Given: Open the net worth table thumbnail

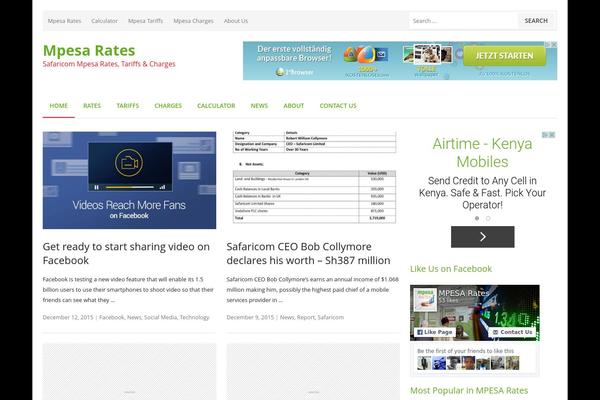Looking at the screenshot, I should [x=313, y=178].
